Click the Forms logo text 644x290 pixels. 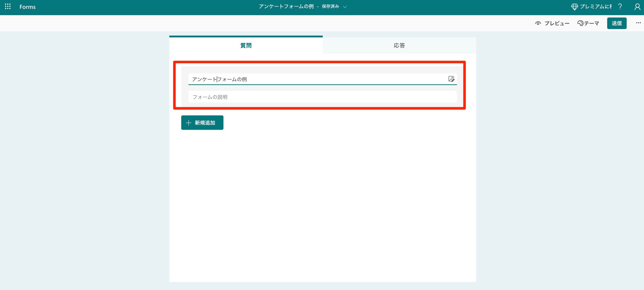pos(27,7)
